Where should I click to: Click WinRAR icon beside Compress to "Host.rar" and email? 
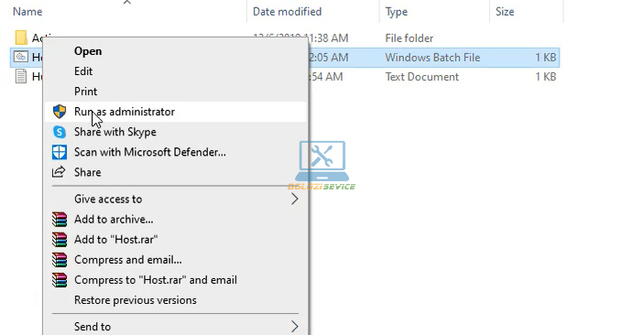click(x=60, y=280)
